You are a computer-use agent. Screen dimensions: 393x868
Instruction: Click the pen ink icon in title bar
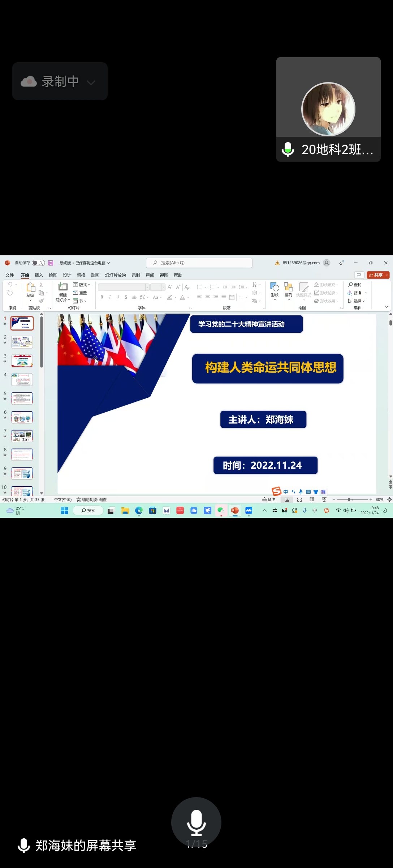click(x=341, y=263)
